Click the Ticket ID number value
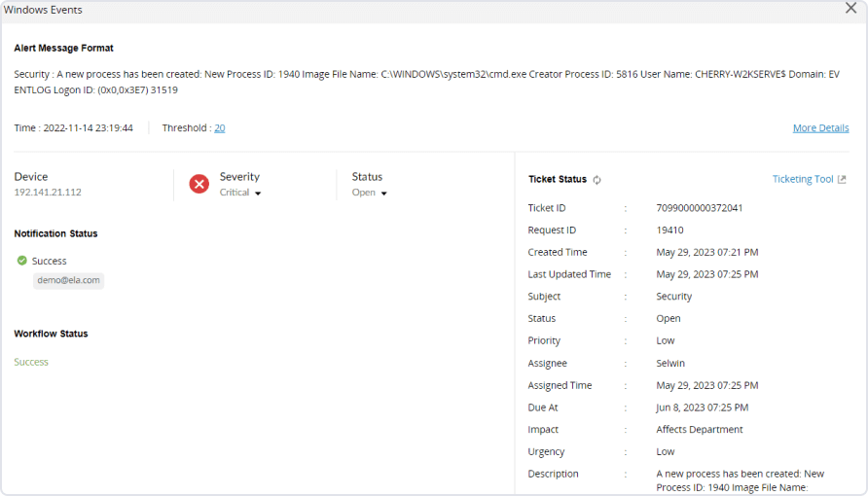 [x=700, y=208]
